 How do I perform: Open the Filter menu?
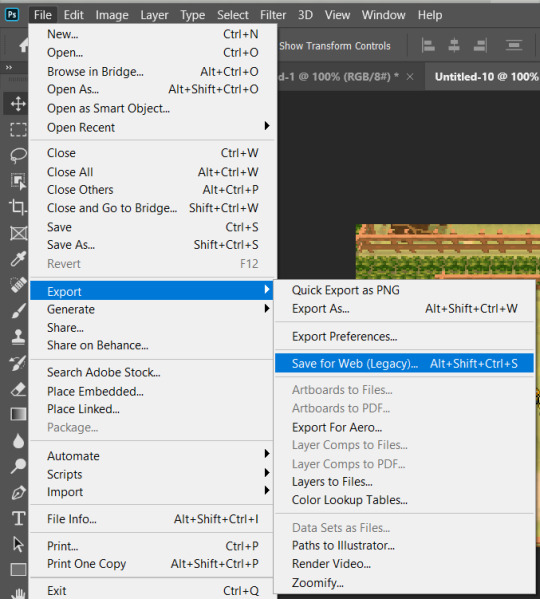[x=273, y=15]
